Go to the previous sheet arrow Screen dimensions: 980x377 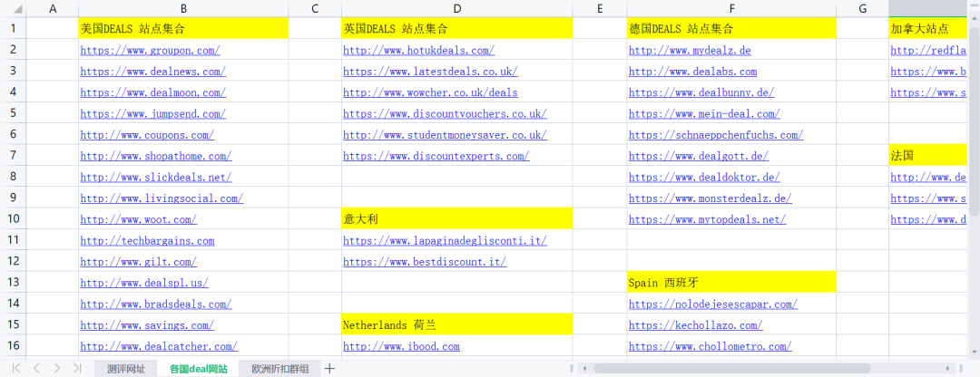click(36, 368)
